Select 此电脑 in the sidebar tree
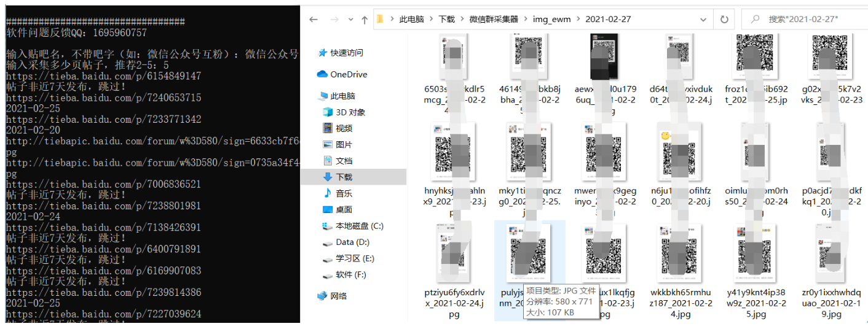Viewport: 868px width, 329px height. click(x=342, y=96)
